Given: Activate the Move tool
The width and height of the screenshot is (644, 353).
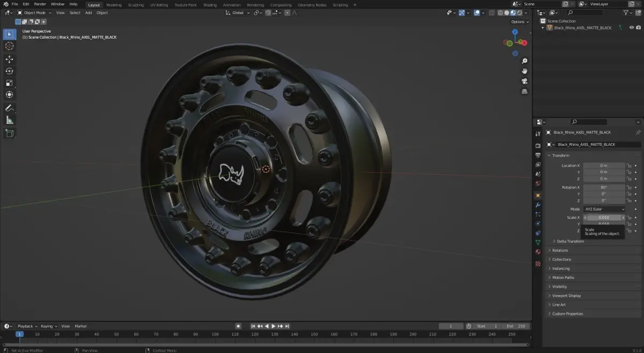Looking at the screenshot, I should coord(9,59).
